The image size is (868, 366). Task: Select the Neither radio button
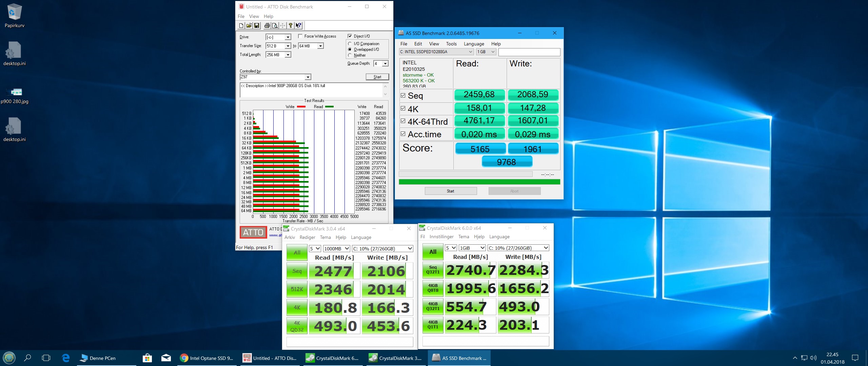click(350, 55)
